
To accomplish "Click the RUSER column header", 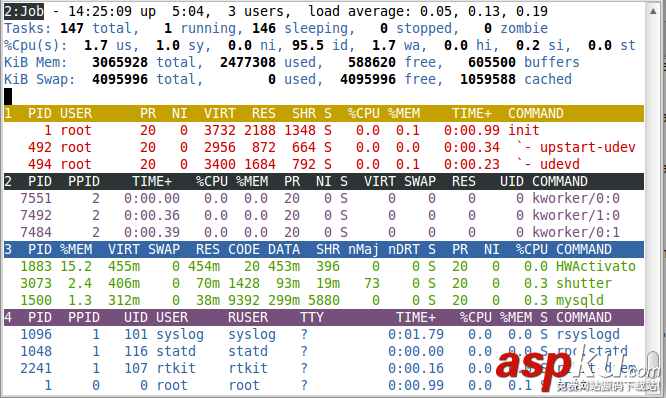I will (x=248, y=317).
